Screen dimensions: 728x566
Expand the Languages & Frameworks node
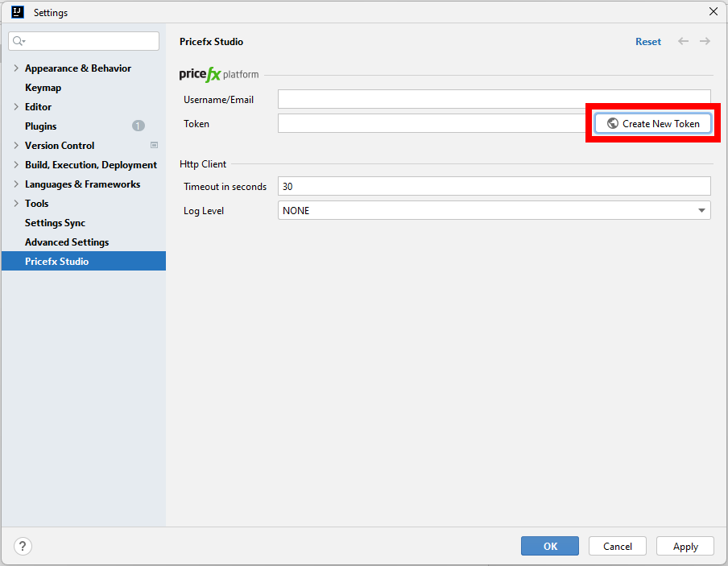tap(16, 184)
